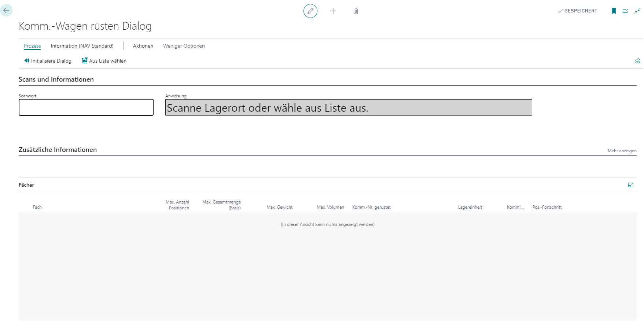Click the bookmark icon
This screenshot has height=332, width=644.
click(614, 11)
